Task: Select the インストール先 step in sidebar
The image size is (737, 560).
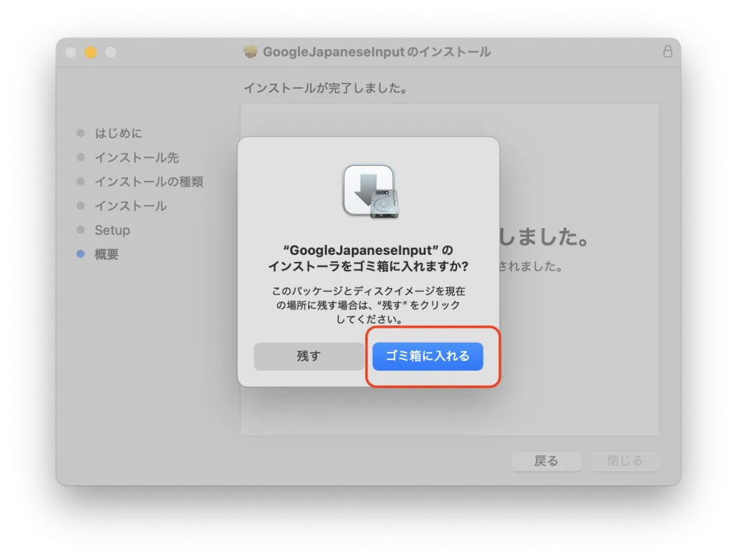Action: click(137, 158)
